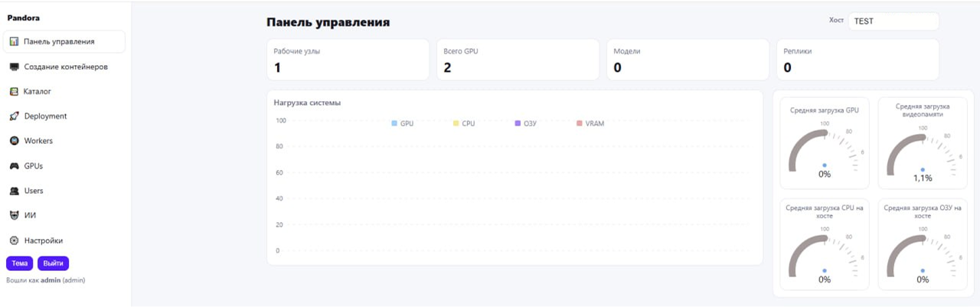The width and height of the screenshot is (980, 307).
Task: Navigate to Workers page
Action: pyautogui.click(x=64, y=141)
